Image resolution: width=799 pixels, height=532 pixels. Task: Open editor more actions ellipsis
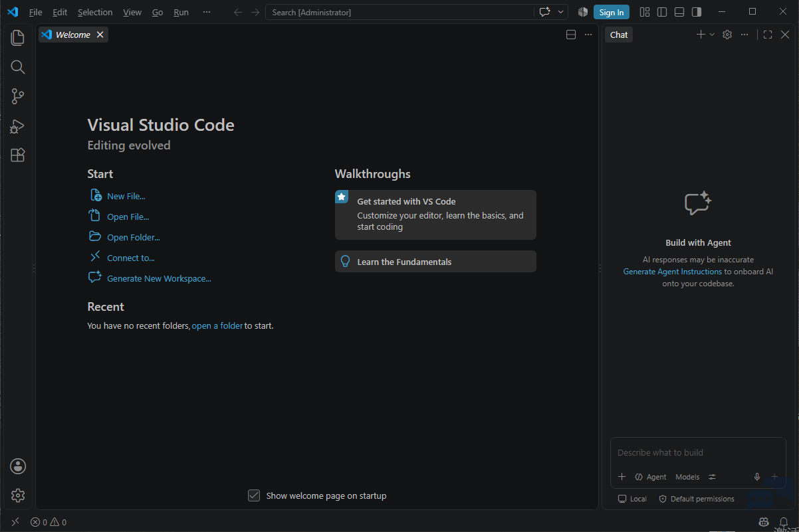588,35
